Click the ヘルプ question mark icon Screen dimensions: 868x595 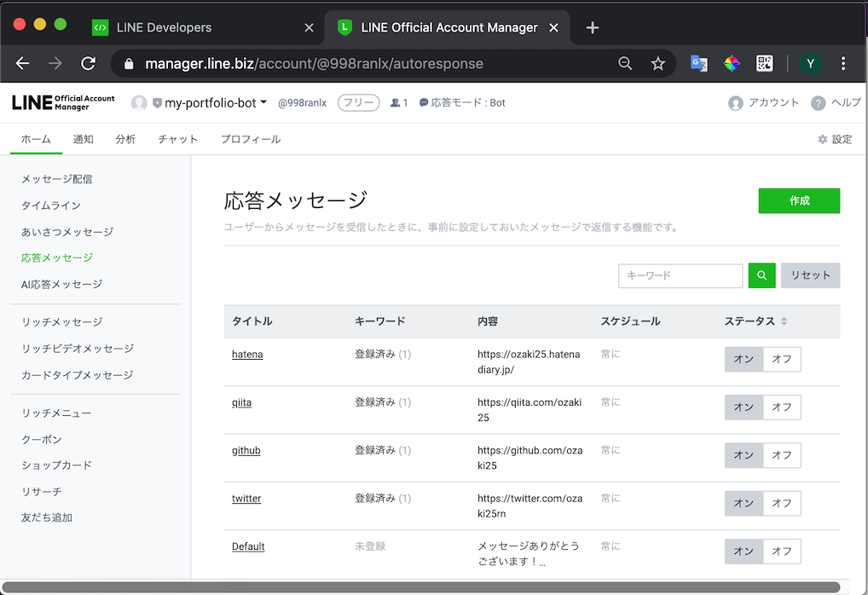pos(819,103)
